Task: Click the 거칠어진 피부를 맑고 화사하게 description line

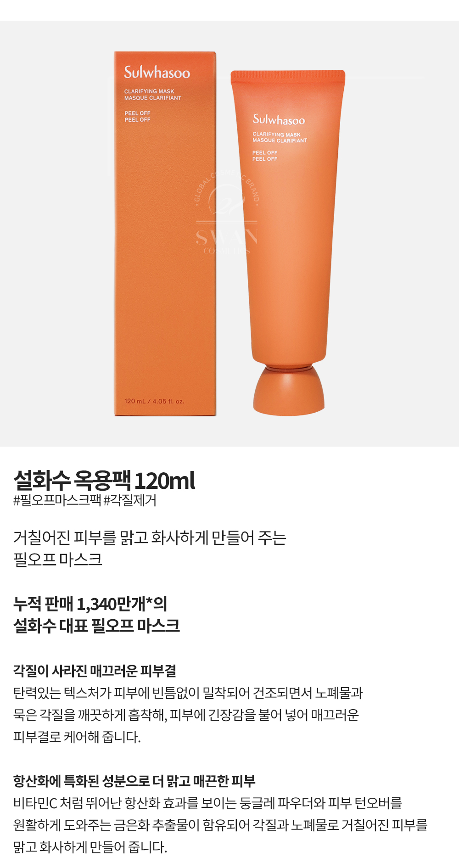Action: [x=150, y=538]
